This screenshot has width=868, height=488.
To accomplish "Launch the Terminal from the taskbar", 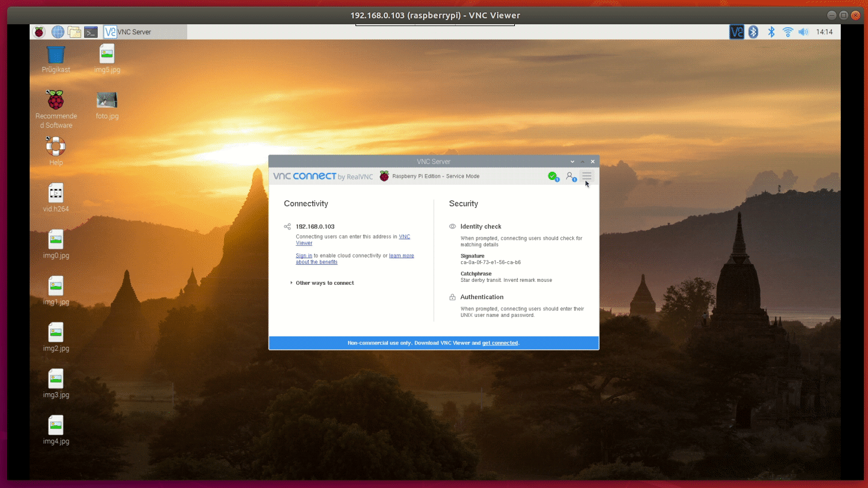I will [91, 32].
